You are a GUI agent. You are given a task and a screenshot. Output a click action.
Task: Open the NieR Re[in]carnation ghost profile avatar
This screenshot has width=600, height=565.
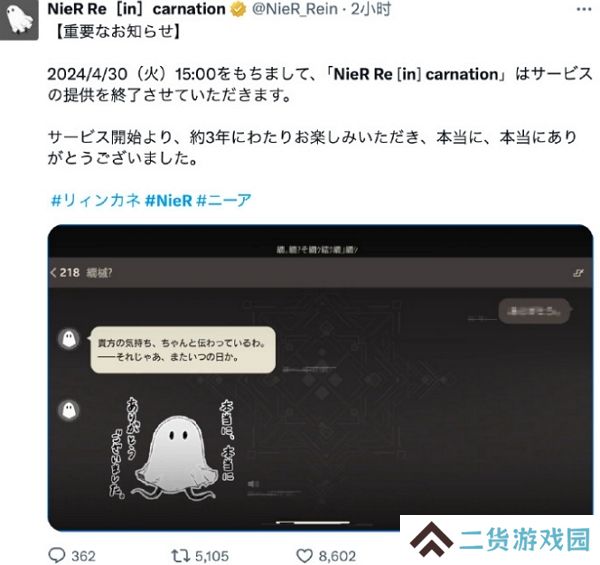(19, 20)
